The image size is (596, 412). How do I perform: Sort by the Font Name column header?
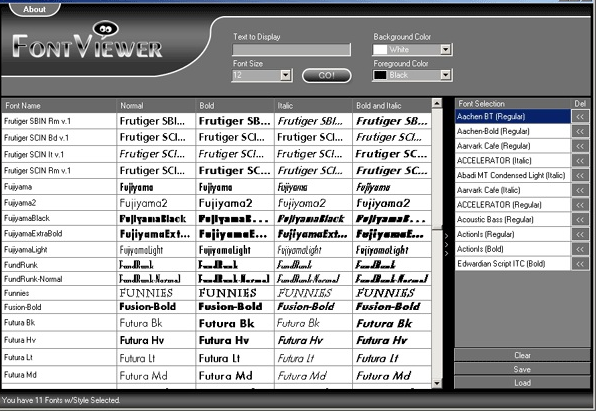(x=59, y=106)
